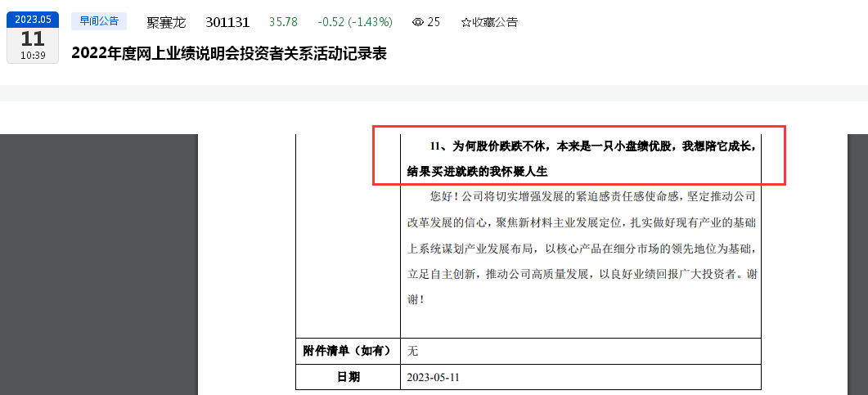Click the eye views icon
Screen dimensions: 868x395
[419, 22]
